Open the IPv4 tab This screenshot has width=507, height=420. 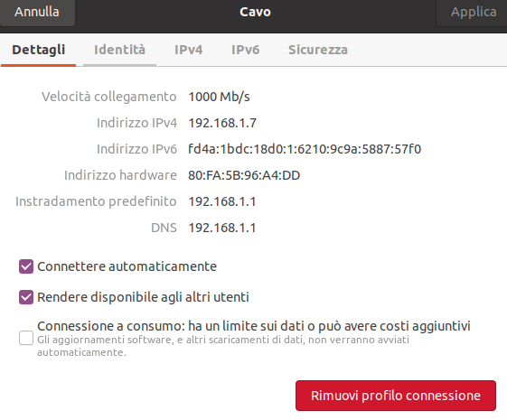189,50
